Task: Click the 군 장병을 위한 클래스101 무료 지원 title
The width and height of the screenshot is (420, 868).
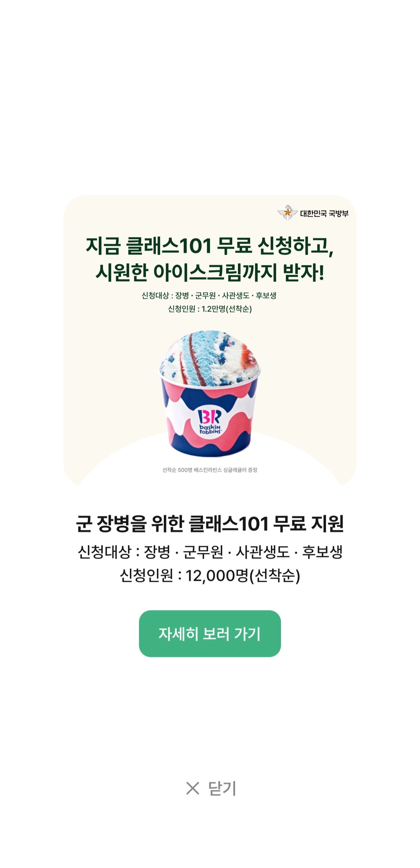Action: [210, 524]
